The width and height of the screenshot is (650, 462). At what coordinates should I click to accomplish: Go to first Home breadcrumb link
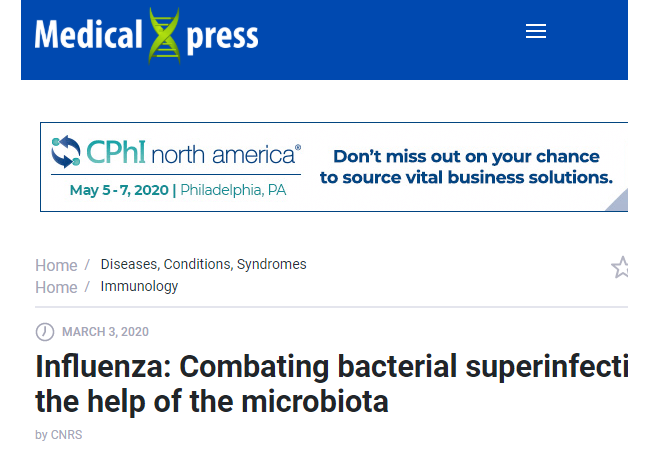[56, 265]
